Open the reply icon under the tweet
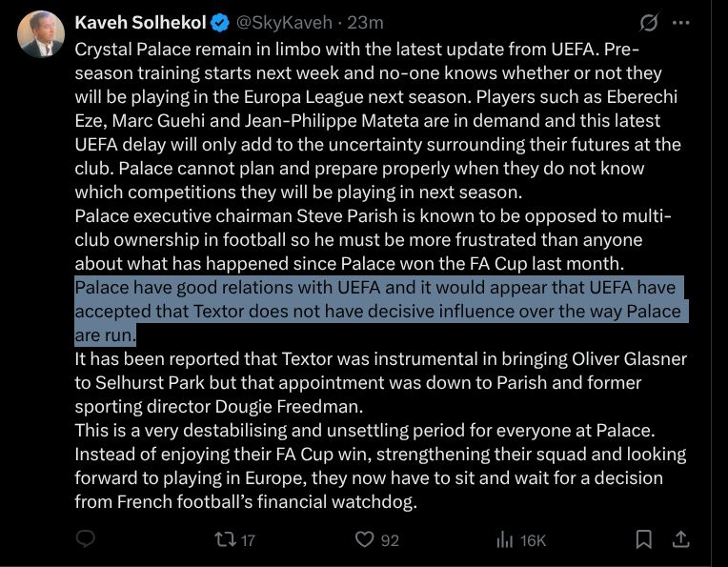 pyautogui.click(x=86, y=539)
